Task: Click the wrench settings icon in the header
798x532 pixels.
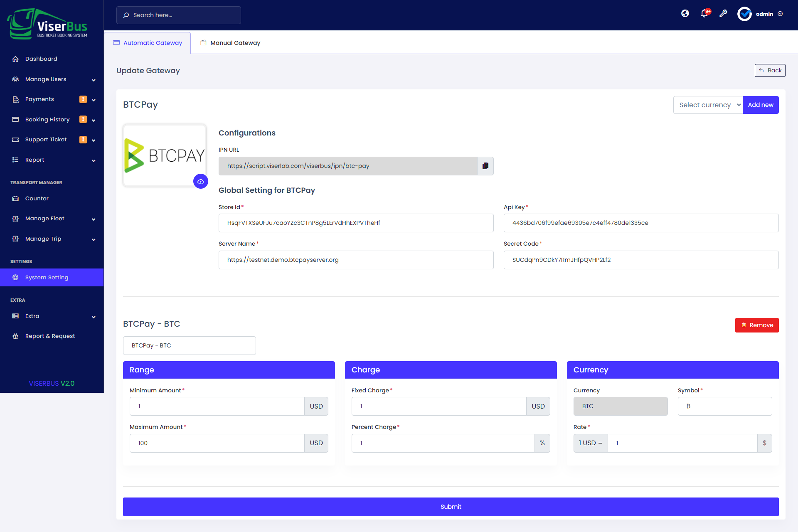Action: 724,14
